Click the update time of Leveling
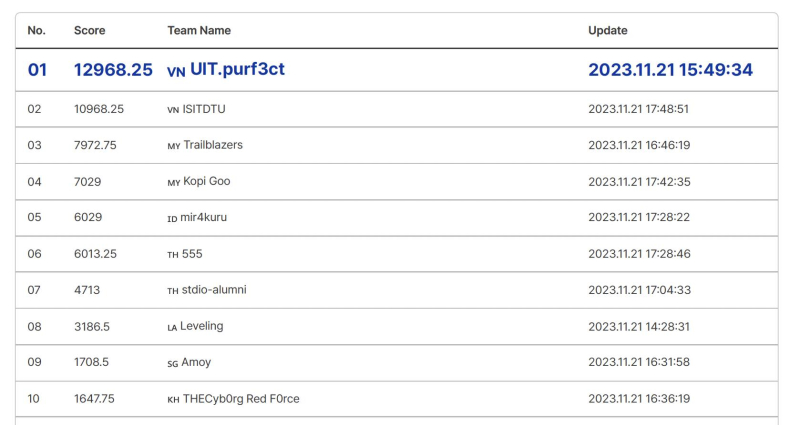 639,327
